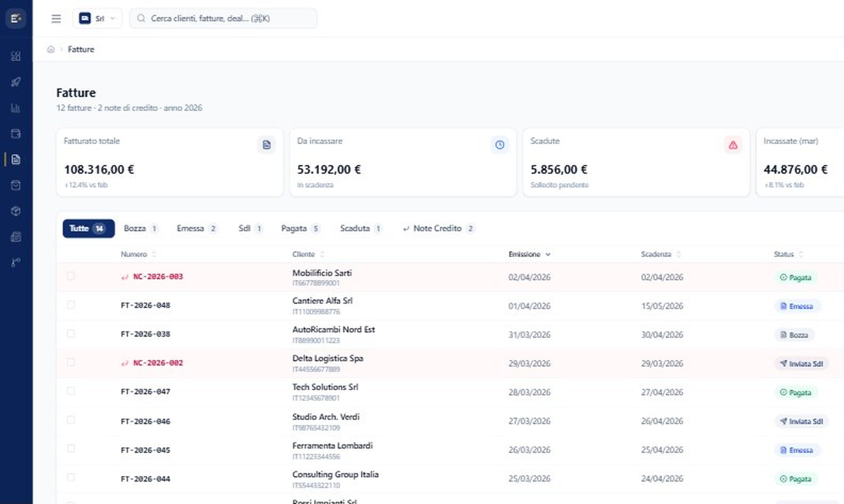The image size is (844, 504).
Task: Click the Fatturato totale value 108.316,00 €
Action: tap(99, 170)
